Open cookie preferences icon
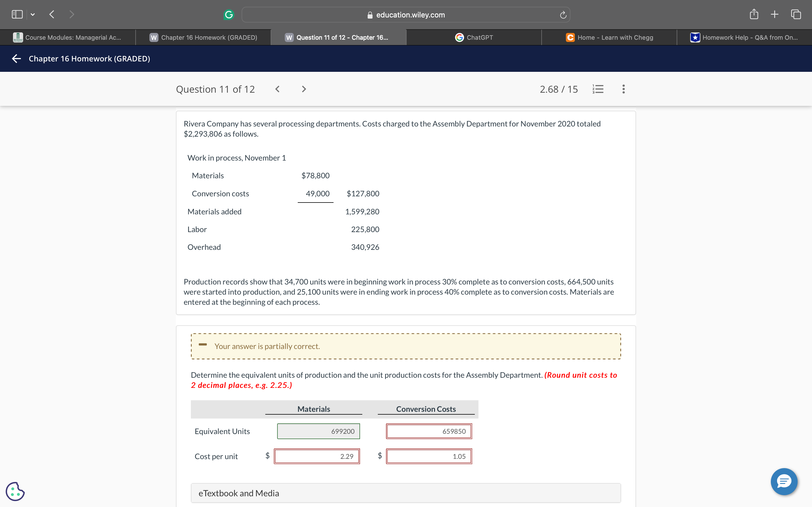The height and width of the screenshot is (507, 812). 15,491
